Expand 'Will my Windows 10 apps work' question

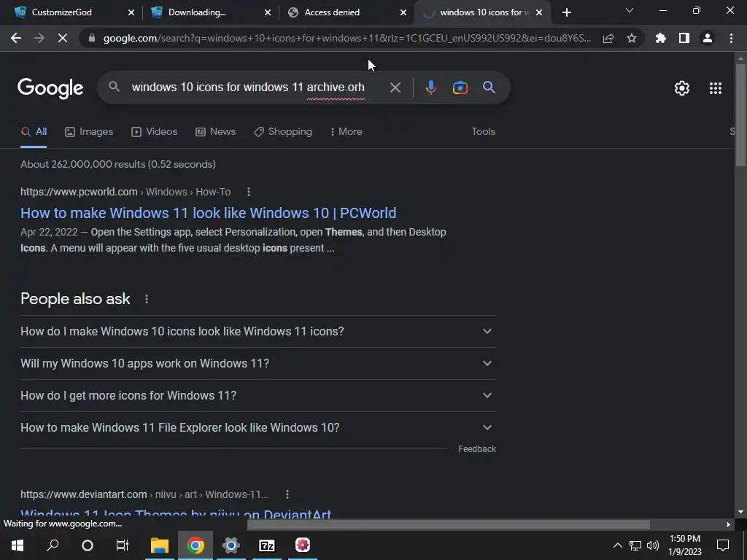pos(258,363)
